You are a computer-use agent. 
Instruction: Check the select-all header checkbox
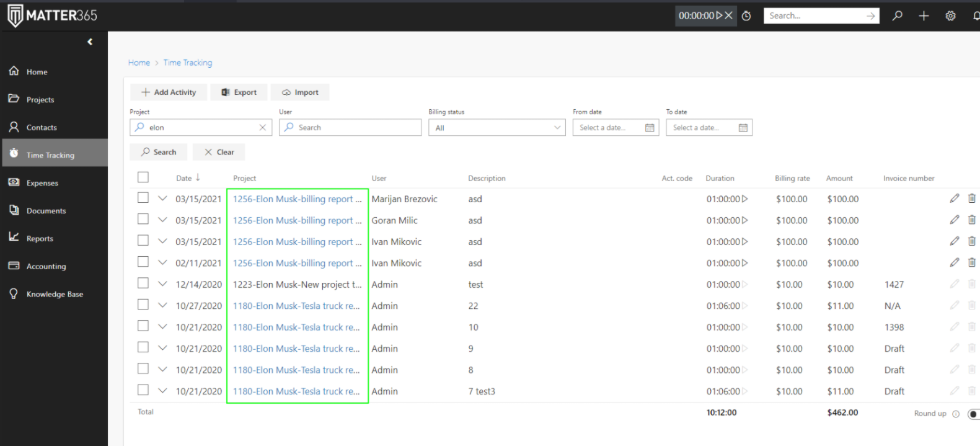pos(143,177)
